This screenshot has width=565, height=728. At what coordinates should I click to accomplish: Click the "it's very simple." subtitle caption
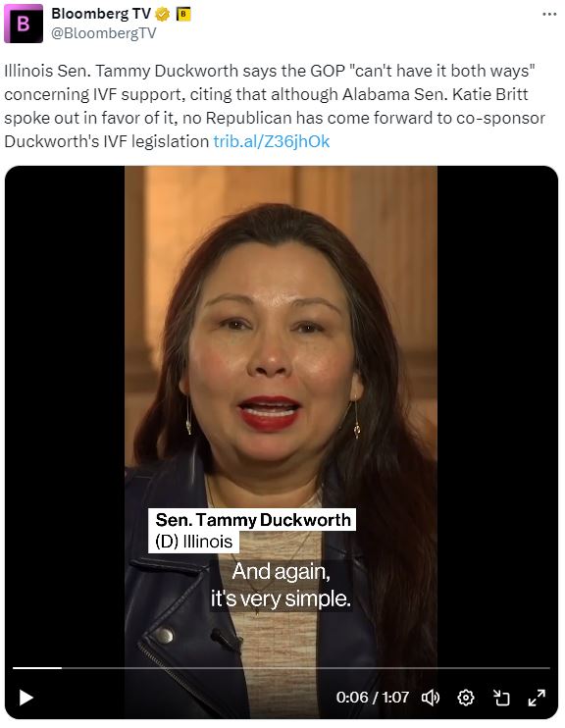[281, 598]
